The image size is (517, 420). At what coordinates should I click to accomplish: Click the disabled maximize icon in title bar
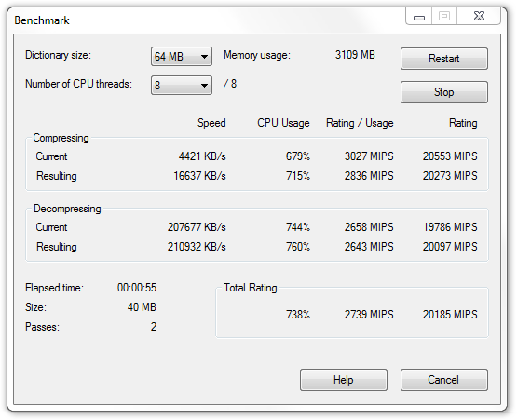pos(444,16)
